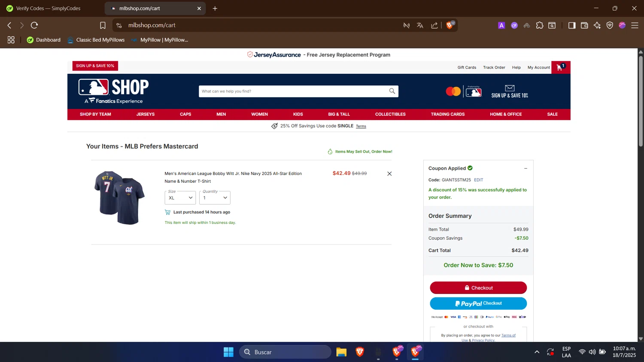Click the navy T-shirt product thumbnail
The width and height of the screenshot is (644, 362).
pyautogui.click(x=119, y=198)
